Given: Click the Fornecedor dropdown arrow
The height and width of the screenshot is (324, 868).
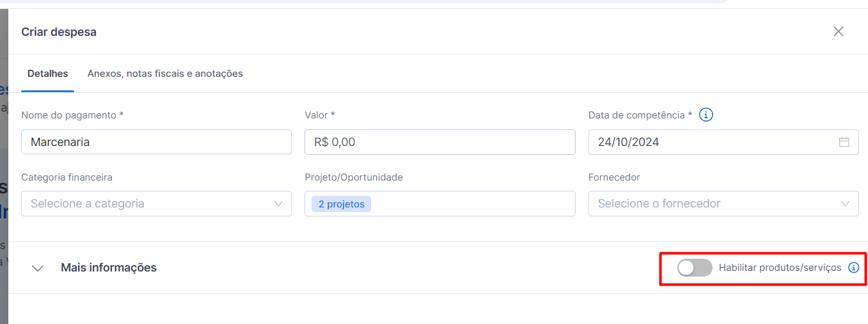Looking at the screenshot, I should [845, 204].
